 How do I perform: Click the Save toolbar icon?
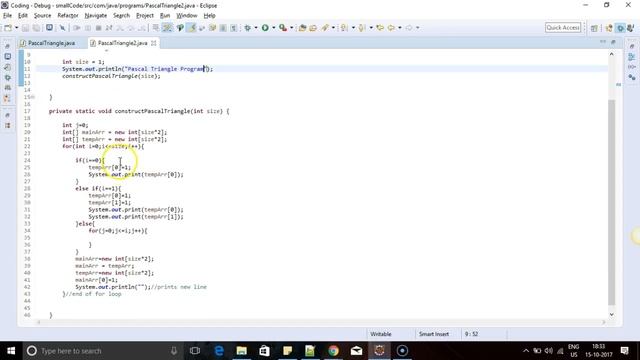pos(25,28)
